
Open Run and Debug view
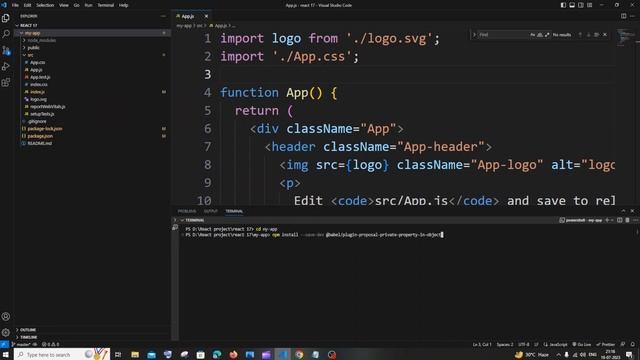[6, 66]
